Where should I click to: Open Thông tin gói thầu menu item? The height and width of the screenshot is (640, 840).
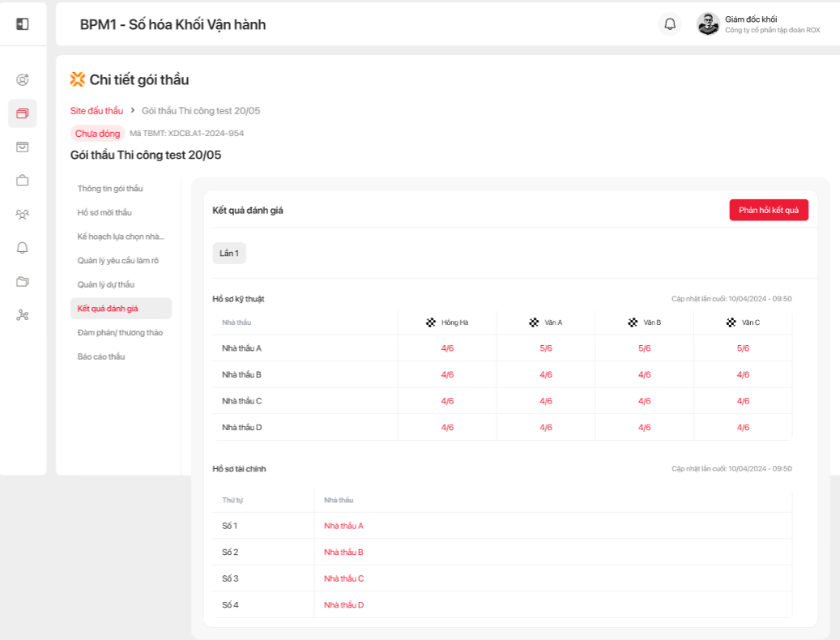tap(110, 189)
